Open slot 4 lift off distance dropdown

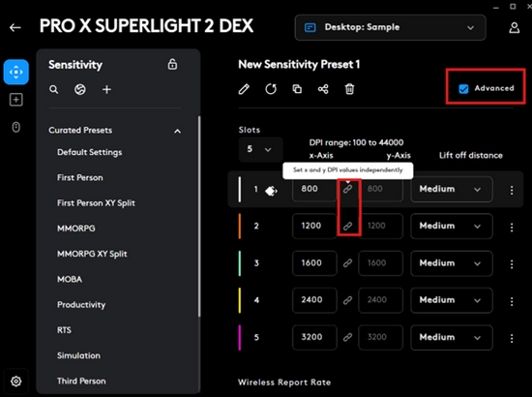[x=452, y=300]
